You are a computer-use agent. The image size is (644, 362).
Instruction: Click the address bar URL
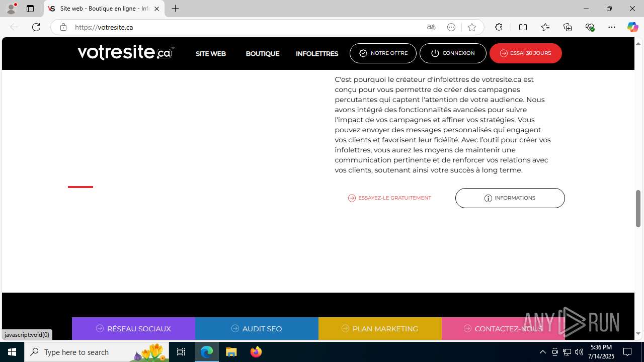point(104,27)
